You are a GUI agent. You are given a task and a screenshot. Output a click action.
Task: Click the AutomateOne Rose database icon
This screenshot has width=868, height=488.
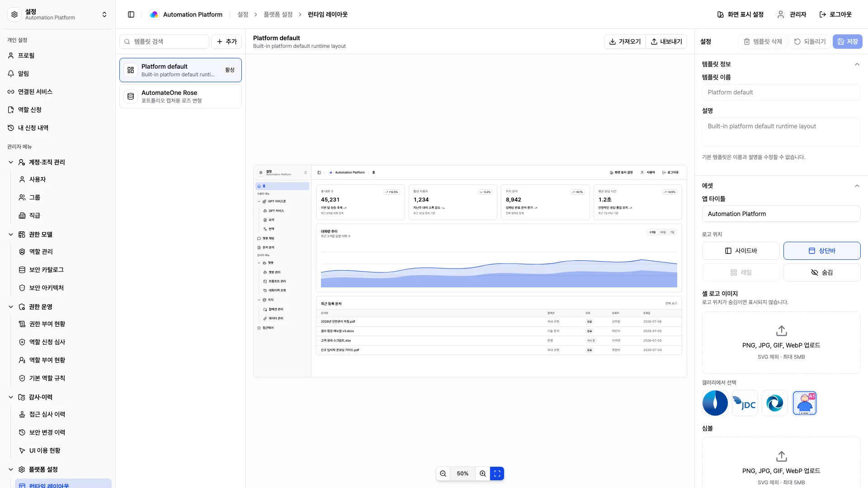(x=131, y=96)
